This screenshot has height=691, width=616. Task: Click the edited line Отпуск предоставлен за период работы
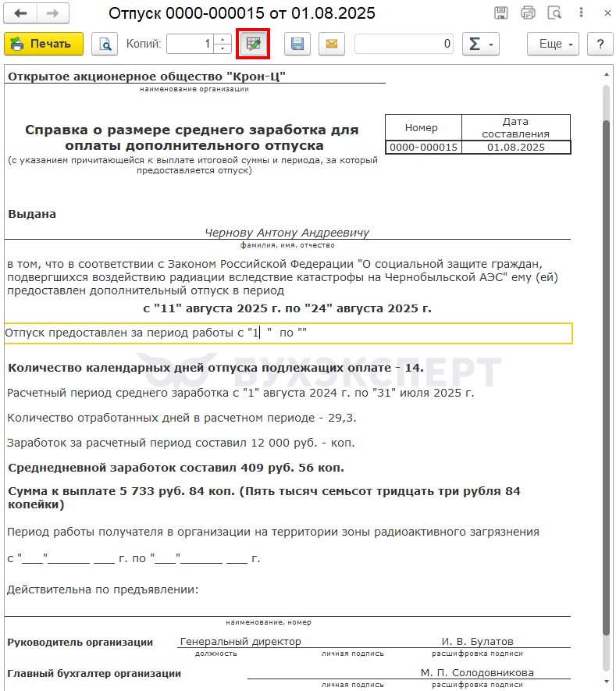point(288,333)
